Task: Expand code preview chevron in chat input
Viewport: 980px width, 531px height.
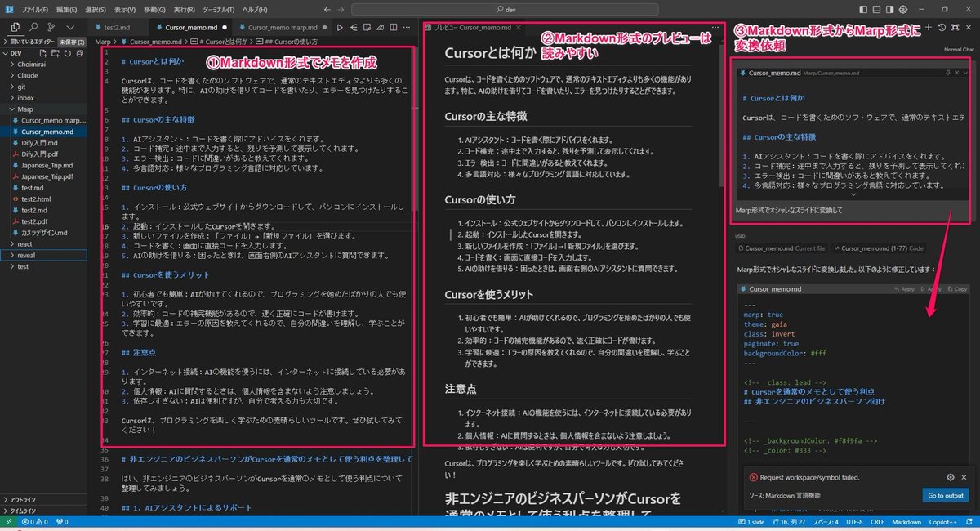Action: click(x=853, y=194)
